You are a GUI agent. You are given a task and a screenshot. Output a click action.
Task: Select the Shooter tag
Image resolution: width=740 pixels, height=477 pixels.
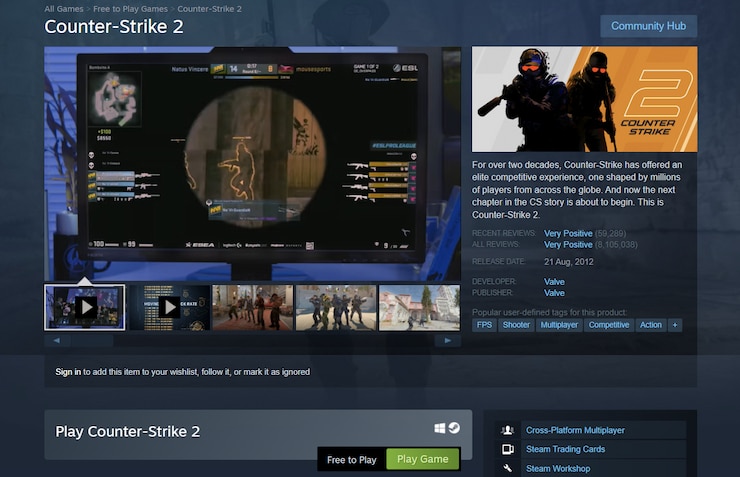click(x=516, y=325)
